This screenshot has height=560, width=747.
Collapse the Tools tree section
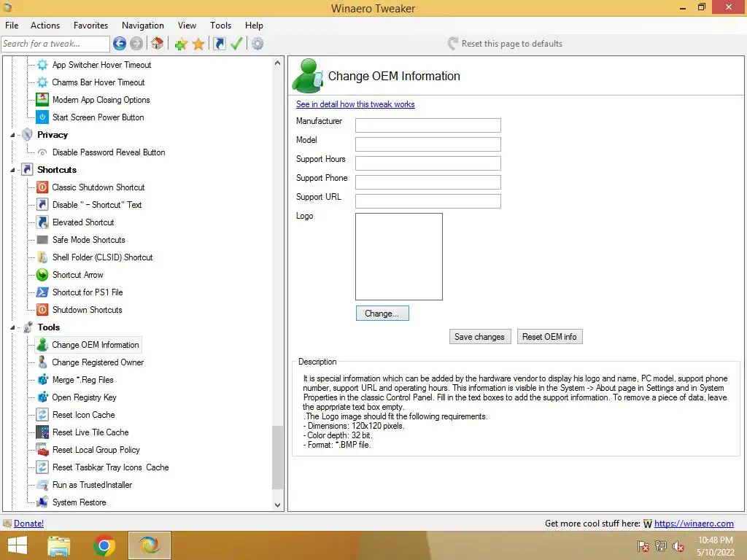click(13, 327)
